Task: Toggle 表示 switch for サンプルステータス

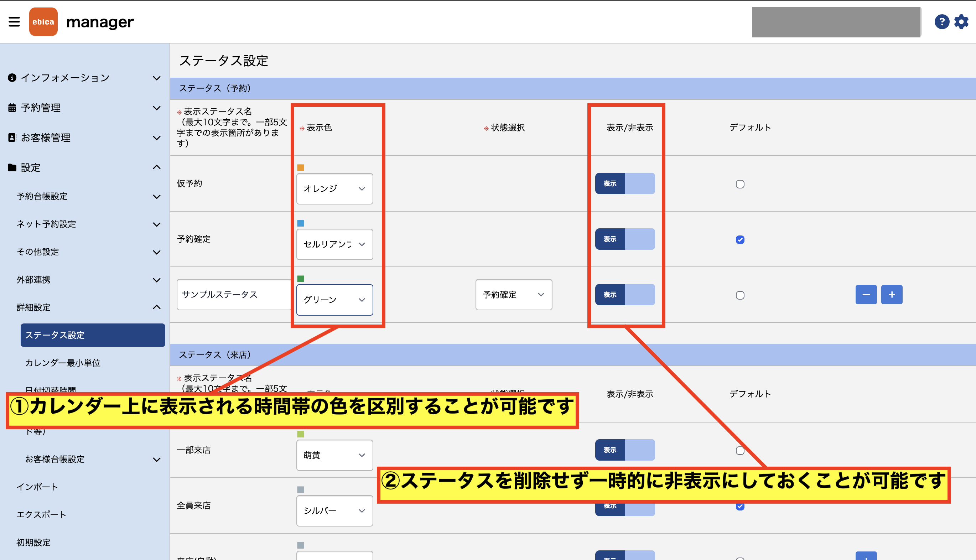Action: tap(625, 295)
